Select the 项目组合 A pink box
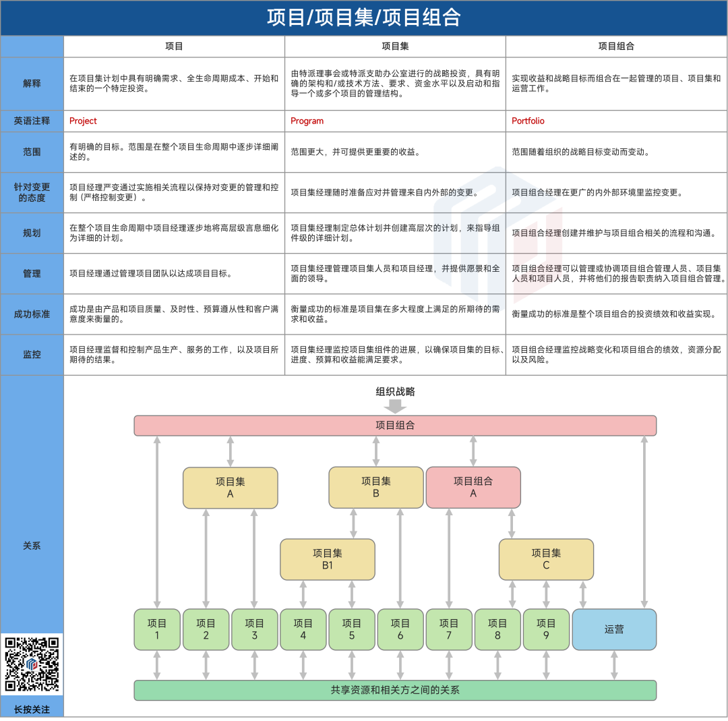The width and height of the screenshot is (728, 721). 473,487
